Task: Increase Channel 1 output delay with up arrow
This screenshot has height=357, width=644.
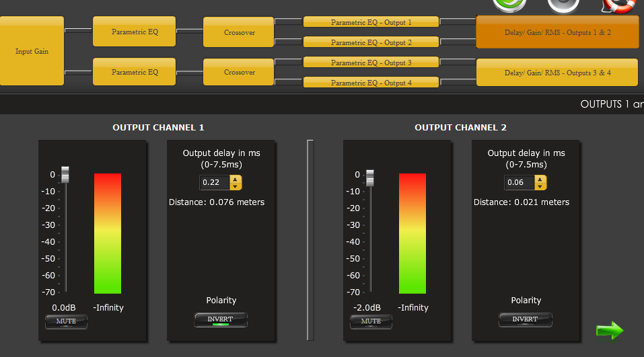Action: pos(236,180)
